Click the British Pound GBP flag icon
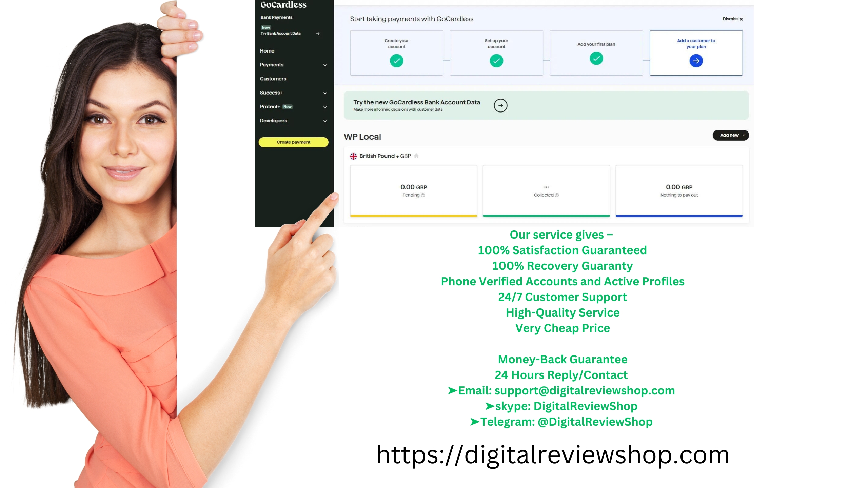 (353, 156)
